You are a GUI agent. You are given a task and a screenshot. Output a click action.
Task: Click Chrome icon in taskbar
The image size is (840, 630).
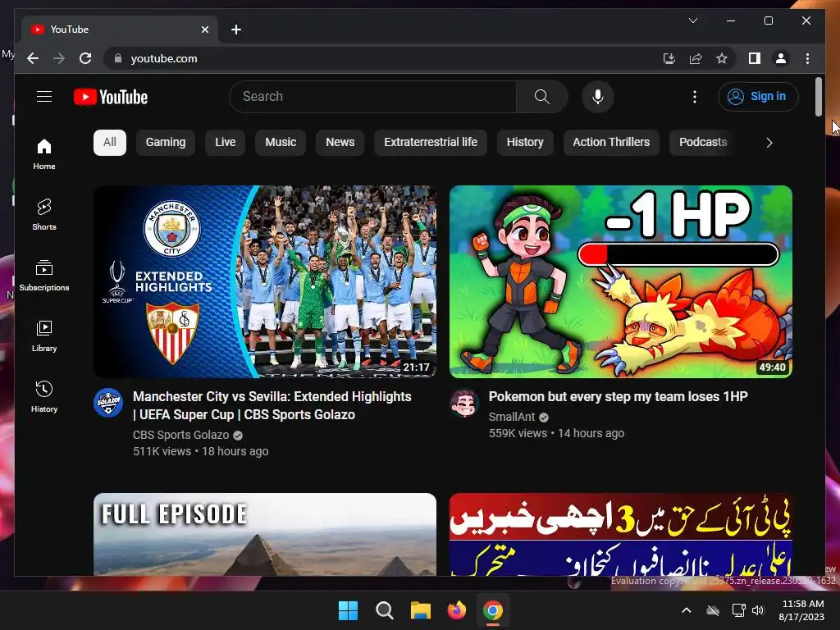[493, 610]
